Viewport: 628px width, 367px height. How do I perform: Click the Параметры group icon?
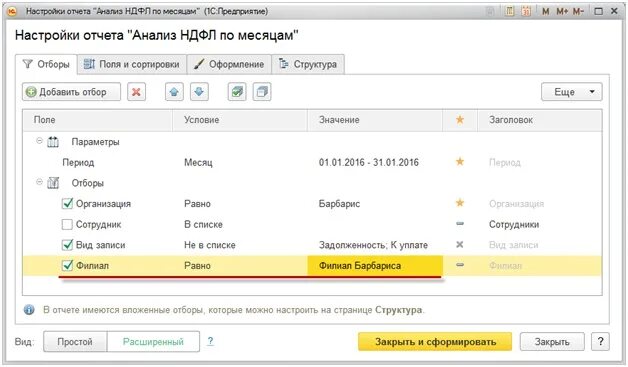tap(53, 142)
